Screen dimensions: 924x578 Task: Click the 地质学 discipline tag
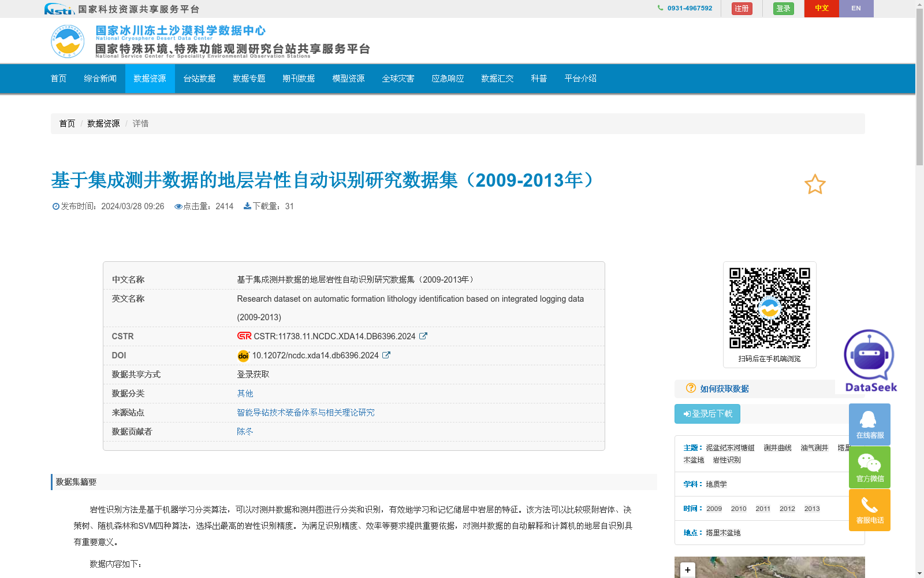716,484
